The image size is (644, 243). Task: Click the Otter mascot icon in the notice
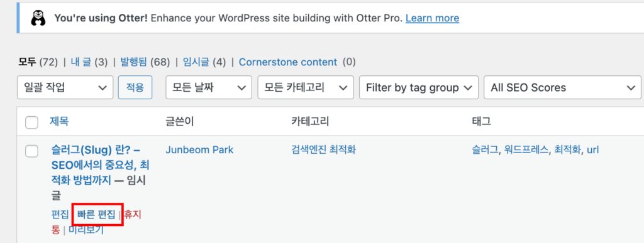point(39,18)
